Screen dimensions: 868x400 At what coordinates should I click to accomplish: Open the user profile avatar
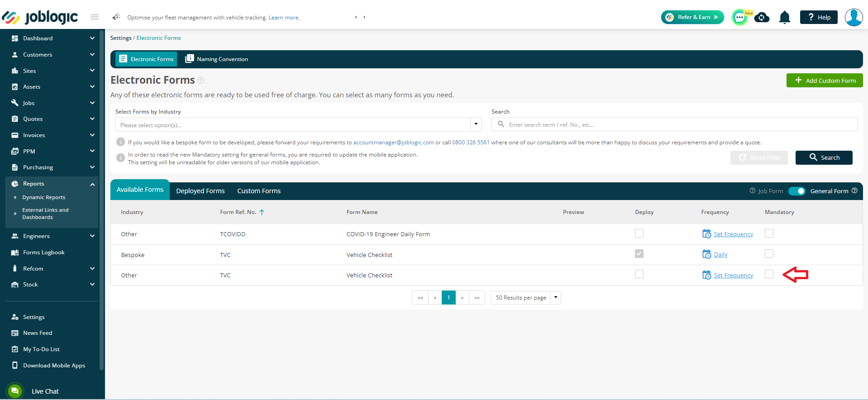click(854, 17)
